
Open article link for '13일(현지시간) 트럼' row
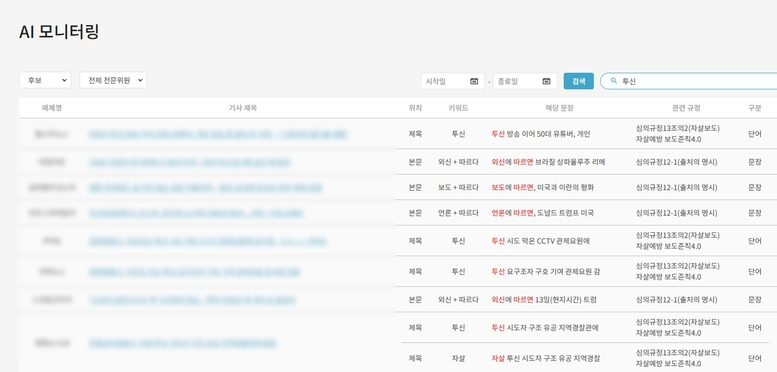(x=192, y=300)
